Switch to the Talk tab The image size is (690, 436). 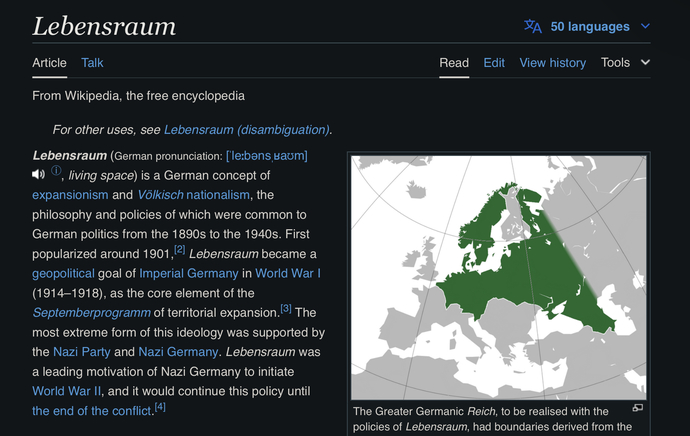click(92, 63)
